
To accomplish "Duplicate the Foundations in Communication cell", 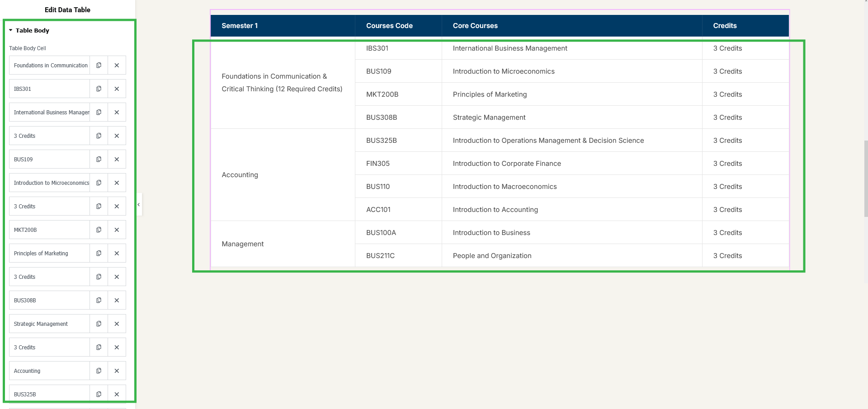I will 99,66.
